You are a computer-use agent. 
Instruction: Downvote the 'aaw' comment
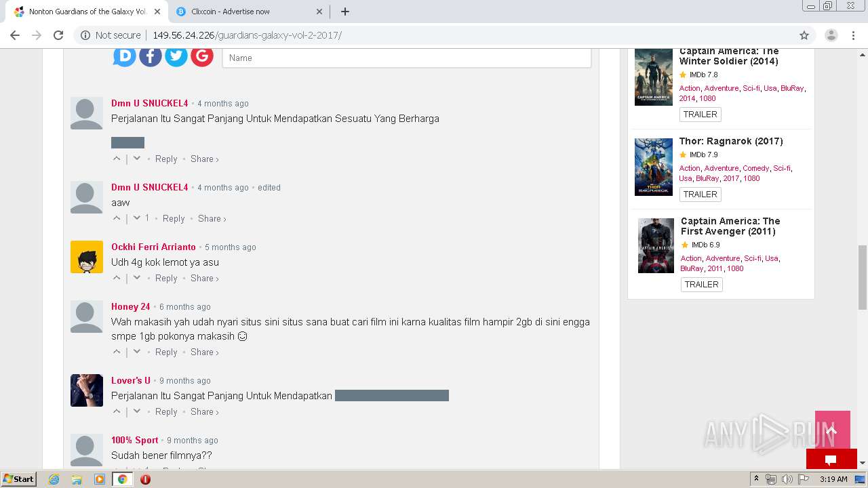136,218
